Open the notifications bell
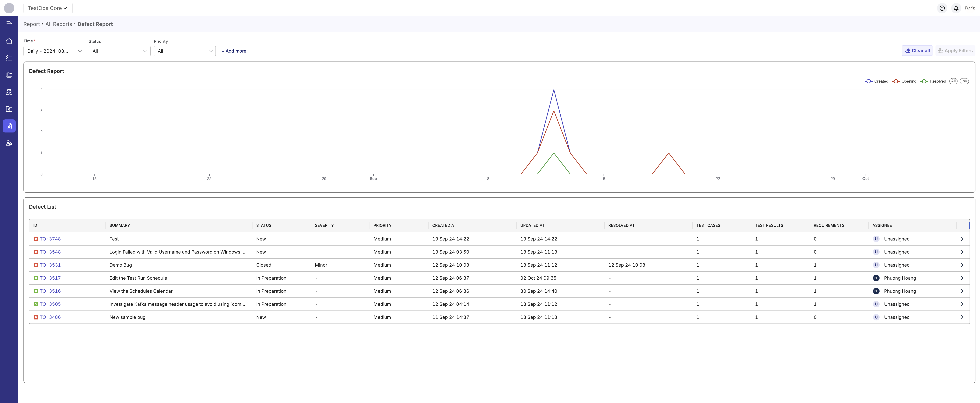The image size is (980, 403). (956, 8)
